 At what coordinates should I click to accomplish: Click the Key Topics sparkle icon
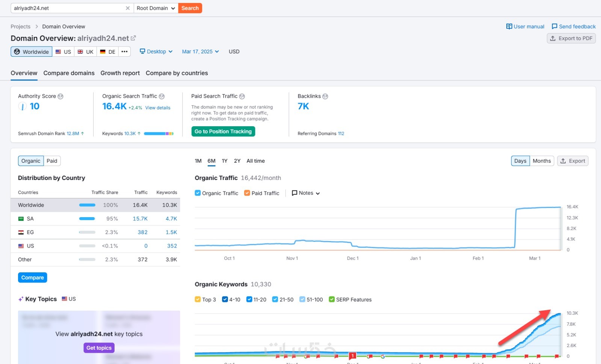click(21, 299)
